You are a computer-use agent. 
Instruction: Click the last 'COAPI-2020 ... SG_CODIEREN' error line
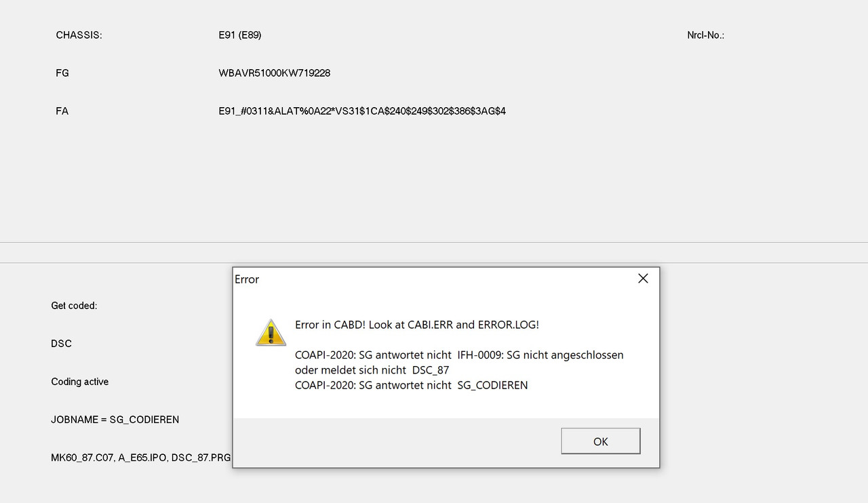[411, 385]
